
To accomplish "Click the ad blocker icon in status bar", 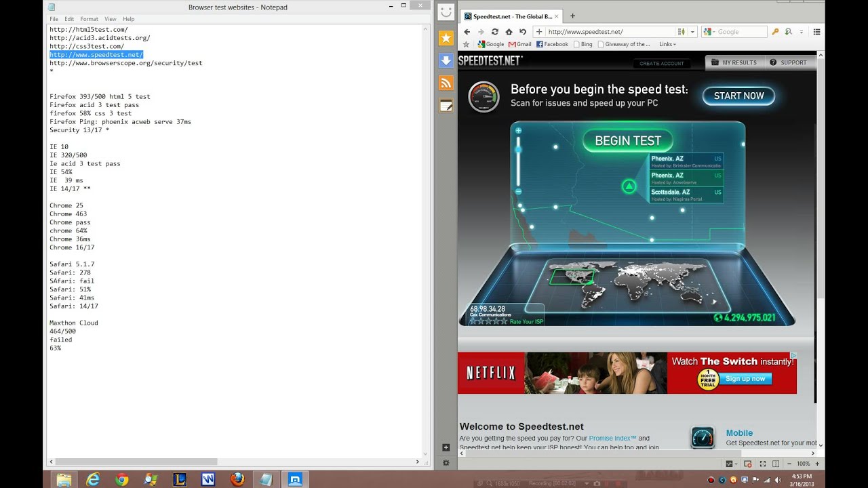I will click(x=748, y=464).
